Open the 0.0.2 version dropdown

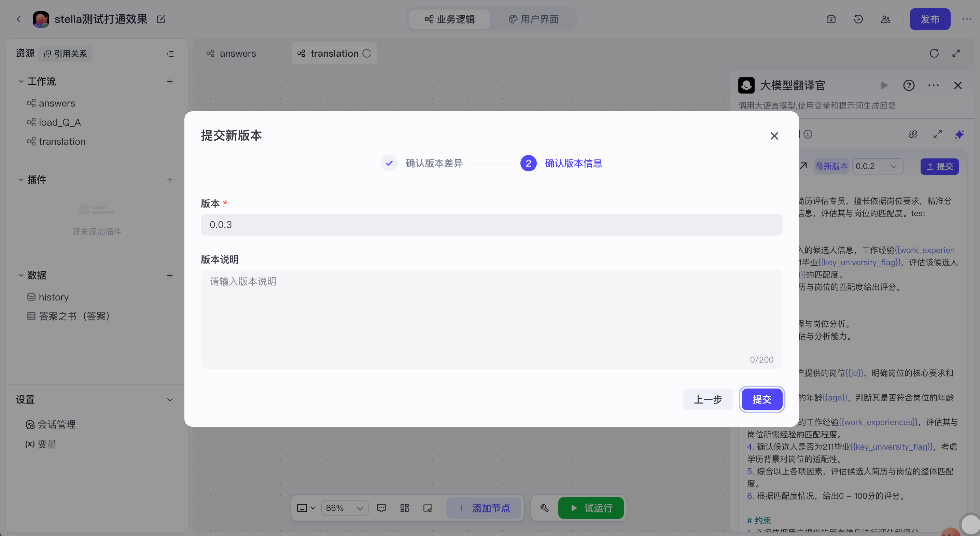[877, 166]
